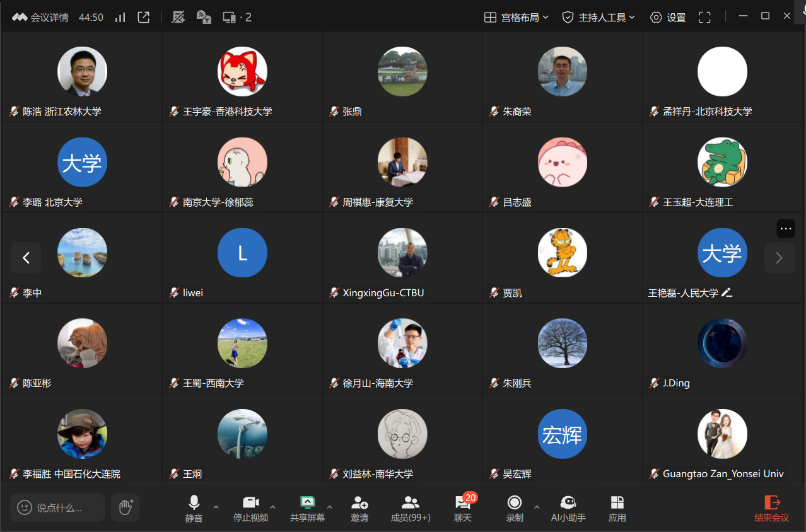Open 设置 settings
Viewport: 806px width, 532px height.
click(668, 18)
